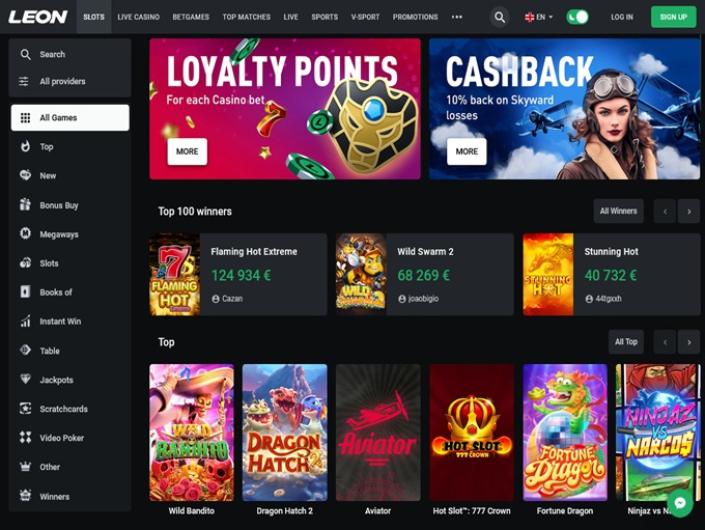Switch to the Live Casino tab
Screen dimensions: 705x530
[x=138, y=17]
